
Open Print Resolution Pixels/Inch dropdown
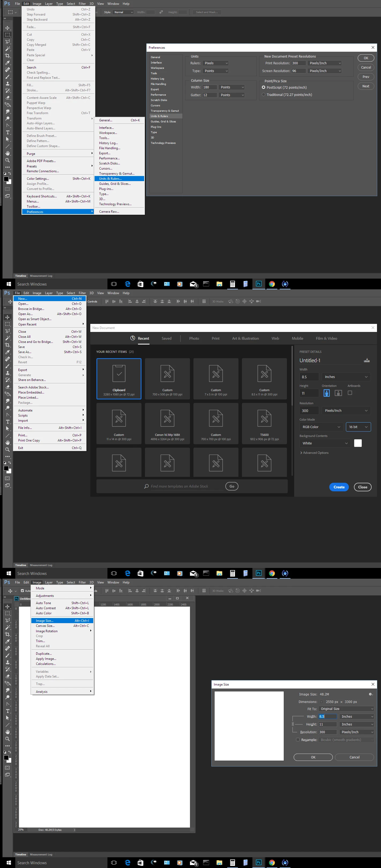[325, 63]
